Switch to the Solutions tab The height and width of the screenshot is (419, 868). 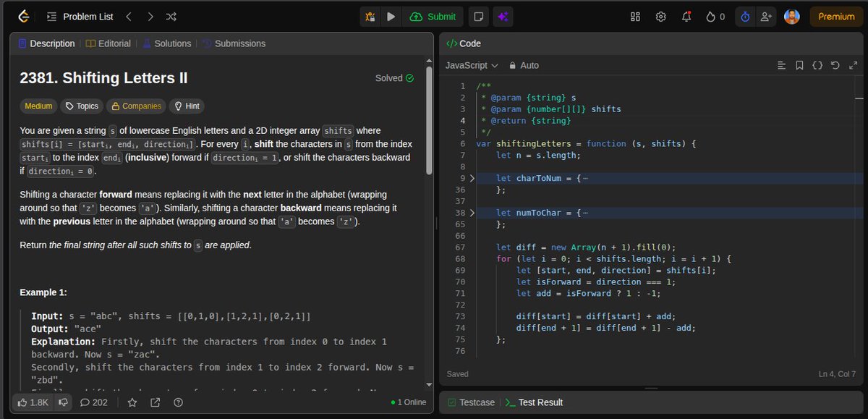click(166, 43)
